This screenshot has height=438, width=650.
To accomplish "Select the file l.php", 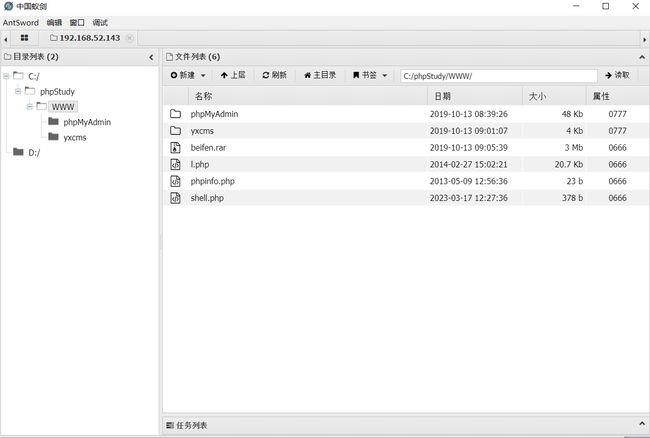I will [200, 165].
